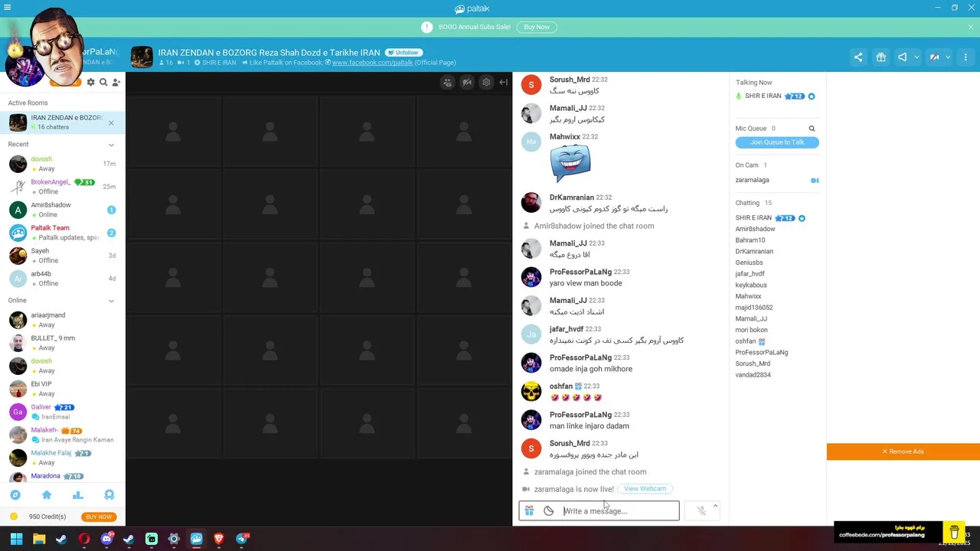980x551 pixels.
Task: Click the speaker volume icon in header
Action: [903, 57]
